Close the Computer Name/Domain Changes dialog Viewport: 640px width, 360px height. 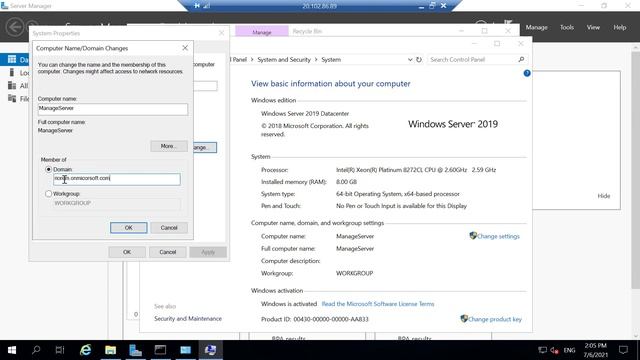click(x=185, y=48)
